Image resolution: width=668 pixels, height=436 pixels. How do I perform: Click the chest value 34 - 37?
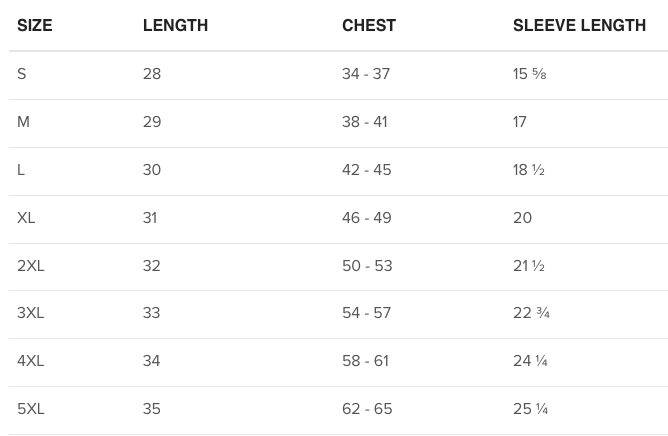[366, 74]
